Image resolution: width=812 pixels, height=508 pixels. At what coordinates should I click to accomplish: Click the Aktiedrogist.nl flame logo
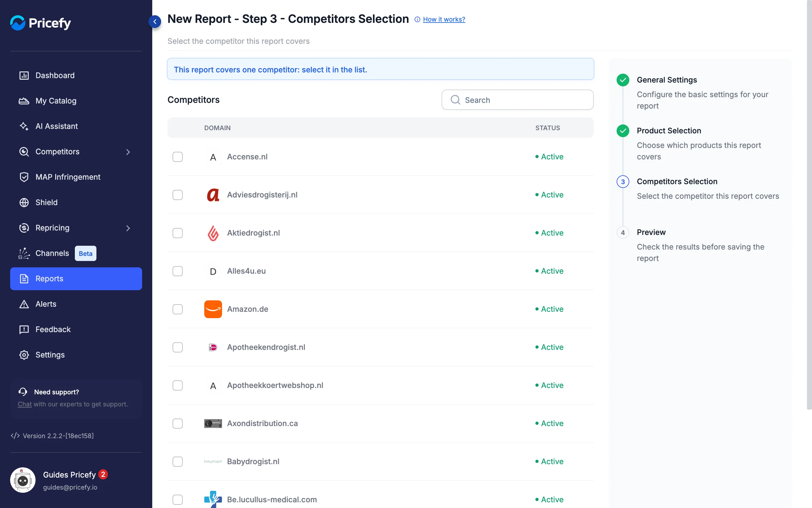[x=213, y=233]
